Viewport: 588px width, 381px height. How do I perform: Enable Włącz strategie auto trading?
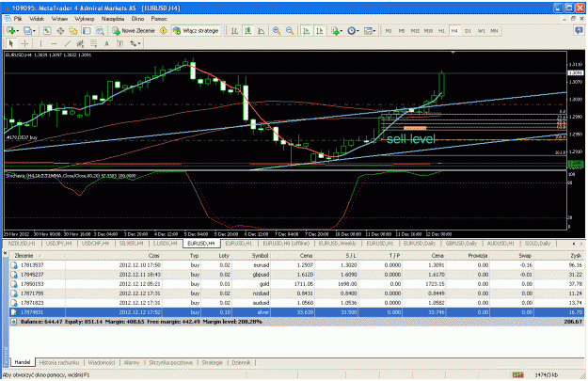pos(196,31)
